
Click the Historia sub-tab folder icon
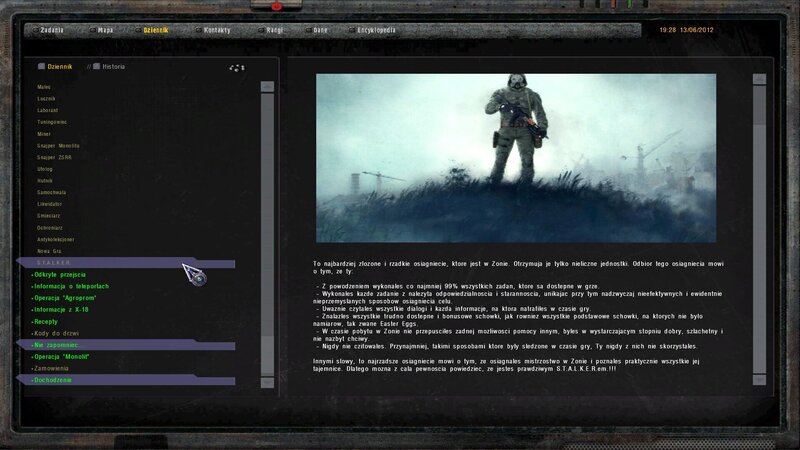[x=96, y=66]
